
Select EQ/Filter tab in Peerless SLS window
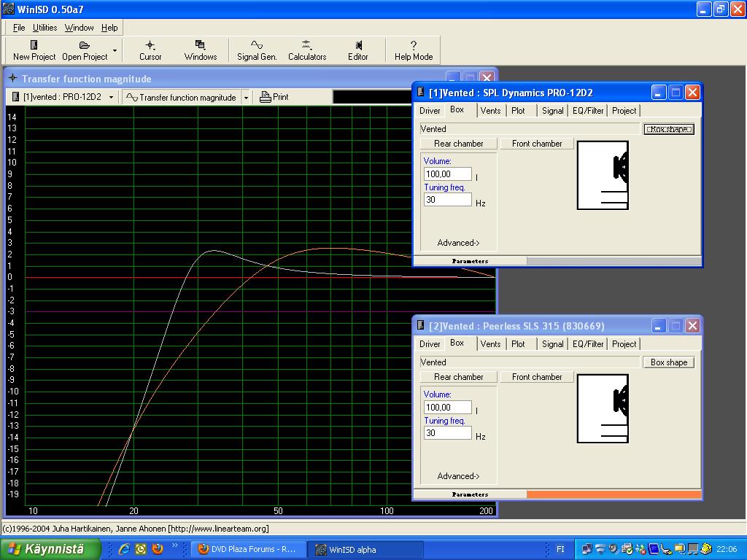tap(588, 344)
